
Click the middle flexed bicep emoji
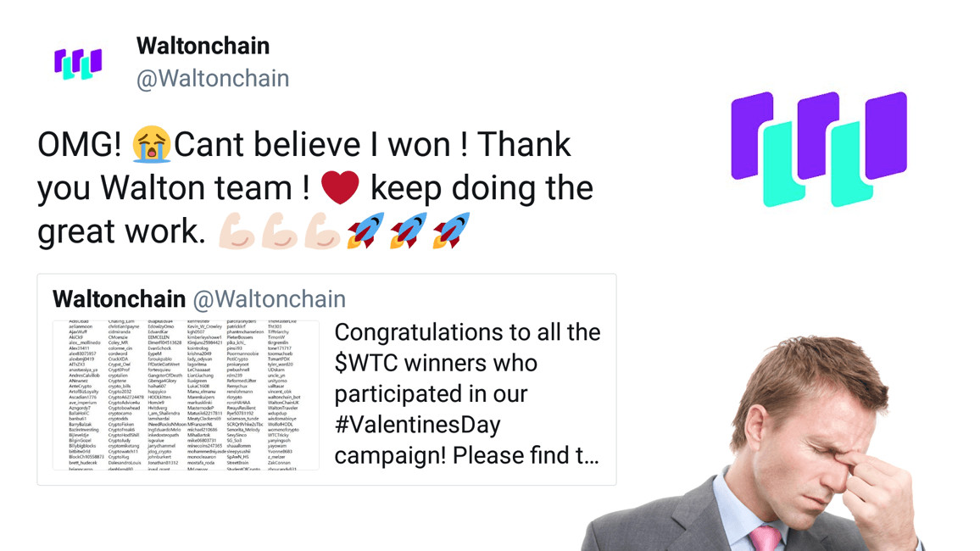click(280, 231)
